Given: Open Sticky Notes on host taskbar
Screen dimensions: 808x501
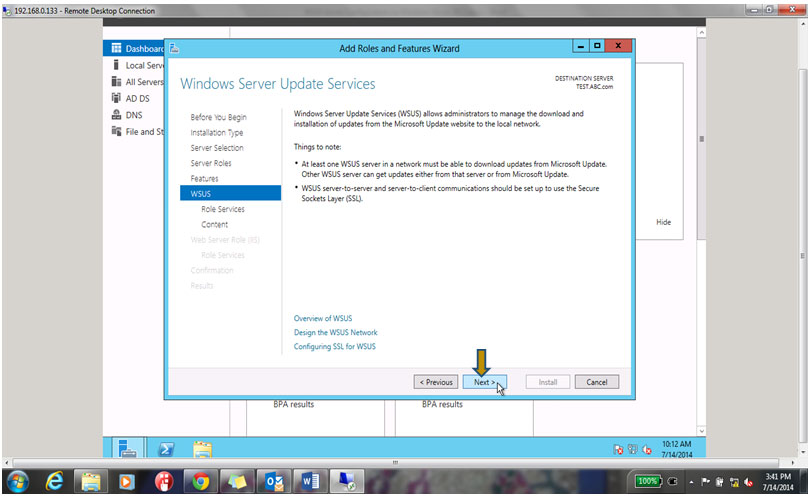Looking at the screenshot, I should (x=237, y=482).
